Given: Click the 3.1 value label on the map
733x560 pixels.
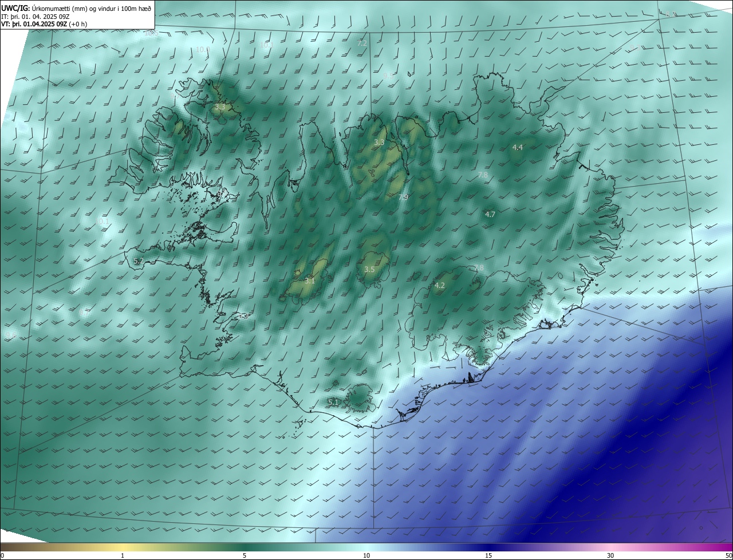Looking at the screenshot, I should [x=310, y=281].
